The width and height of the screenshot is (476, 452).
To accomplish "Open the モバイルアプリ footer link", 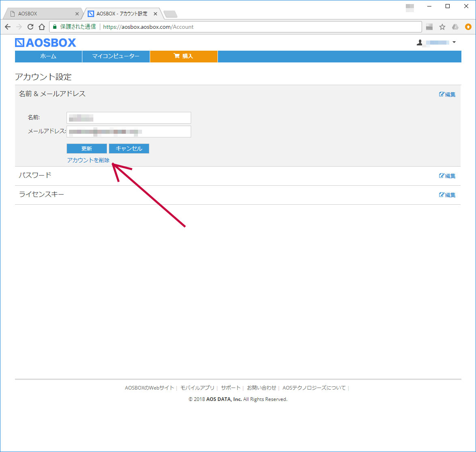I will (x=197, y=388).
